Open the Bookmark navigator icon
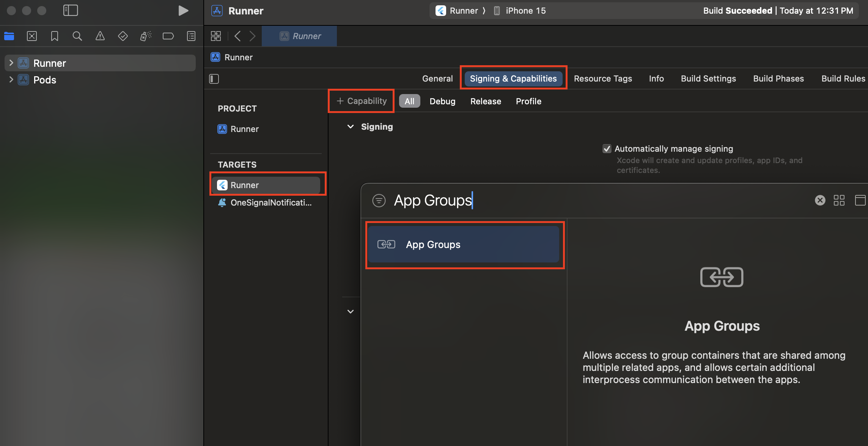The image size is (868, 446). [55, 36]
